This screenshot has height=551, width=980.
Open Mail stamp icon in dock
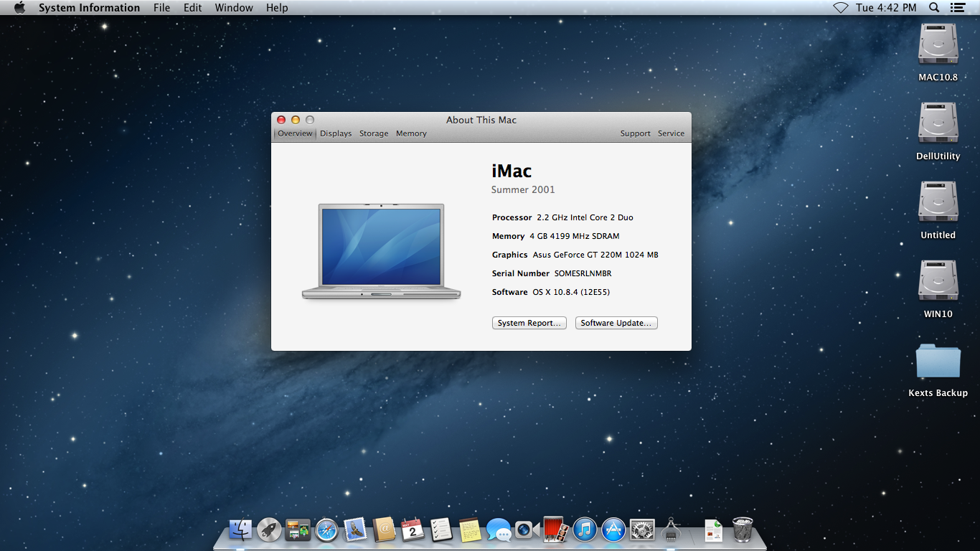pyautogui.click(x=355, y=530)
